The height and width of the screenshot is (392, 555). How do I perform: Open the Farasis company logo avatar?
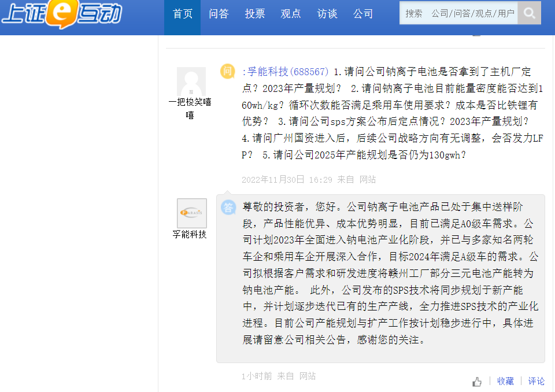[x=191, y=213]
